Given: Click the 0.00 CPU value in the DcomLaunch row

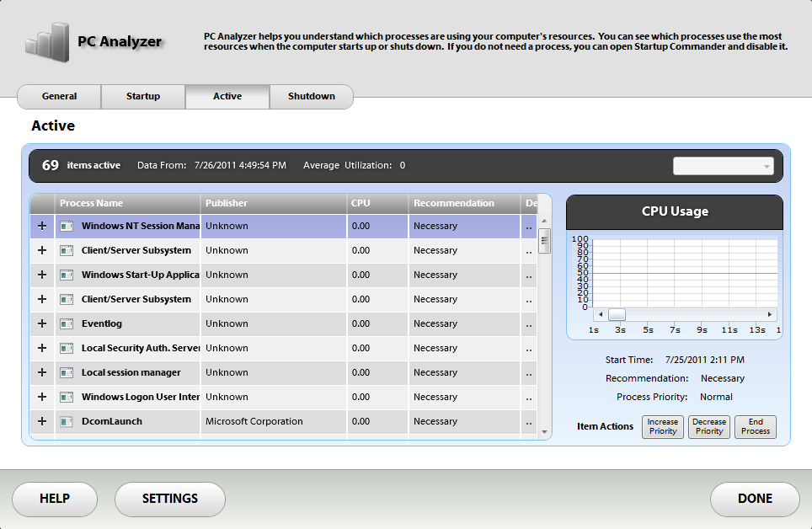Looking at the screenshot, I should tap(361, 421).
